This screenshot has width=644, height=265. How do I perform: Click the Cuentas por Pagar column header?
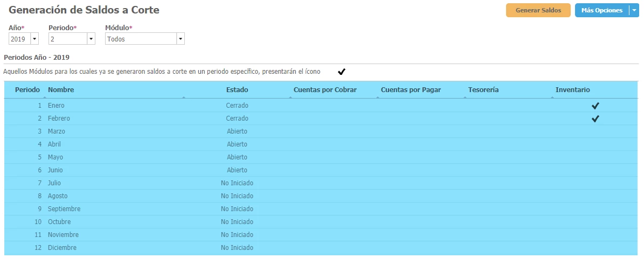[411, 90]
